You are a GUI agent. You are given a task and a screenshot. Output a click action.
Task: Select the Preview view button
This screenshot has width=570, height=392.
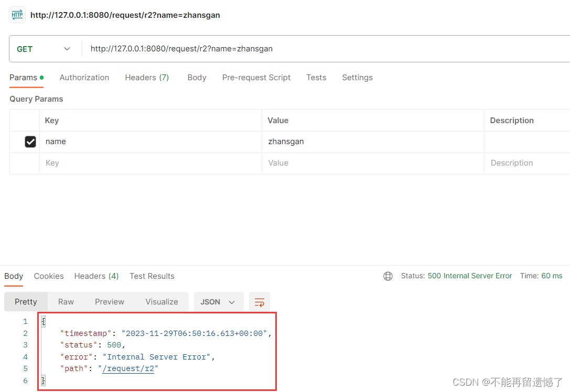pyautogui.click(x=110, y=302)
